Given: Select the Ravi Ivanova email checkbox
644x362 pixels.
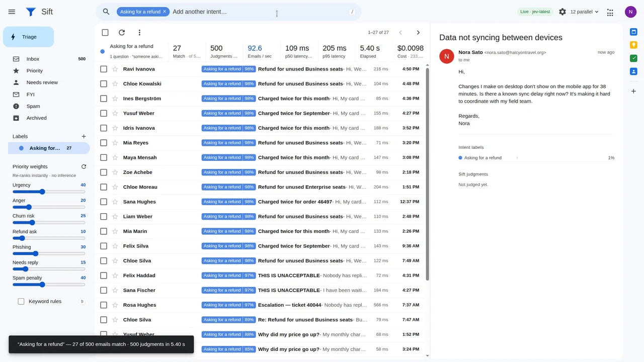Looking at the screenshot, I should (x=104, y=69).
